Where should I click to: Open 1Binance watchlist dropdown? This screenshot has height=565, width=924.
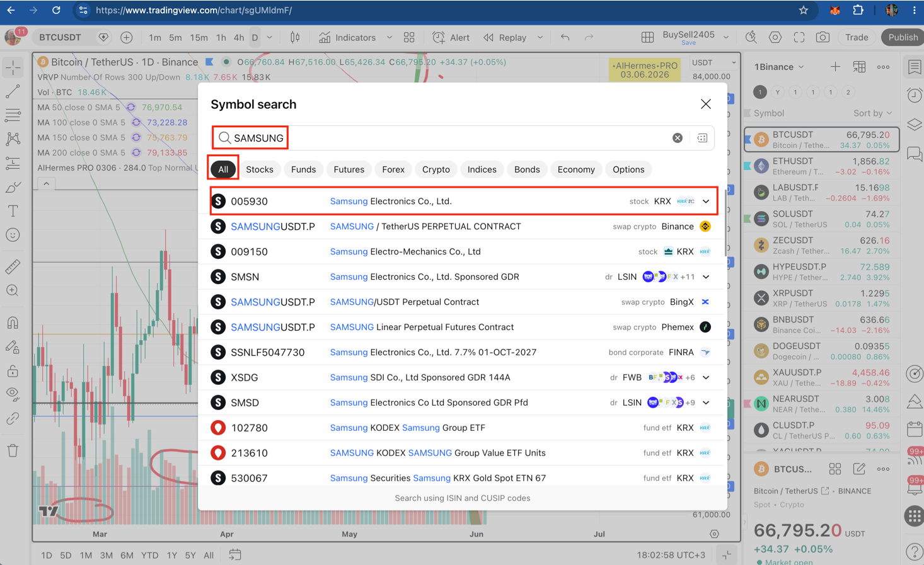779,67
